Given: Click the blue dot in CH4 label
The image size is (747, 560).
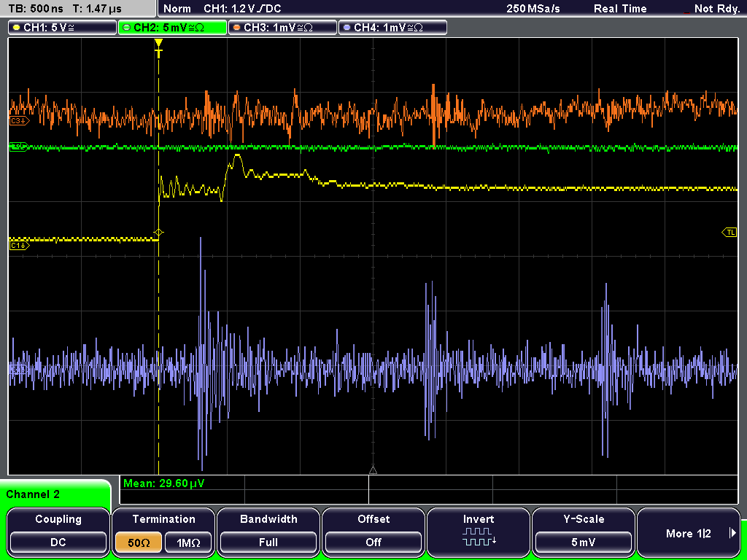Looking at the screenshot, I should point(347,28).
